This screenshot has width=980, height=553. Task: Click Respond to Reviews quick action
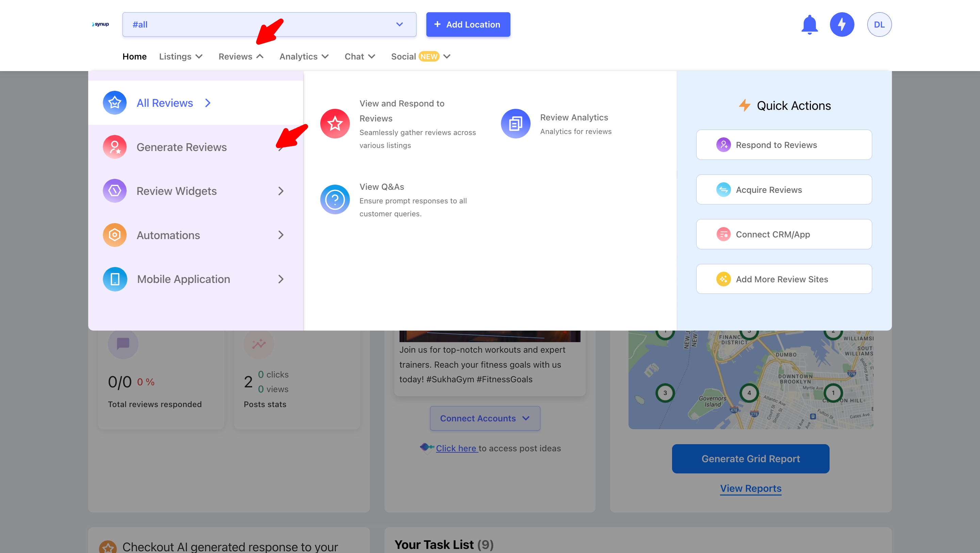pyautogui.click(x=784, y=145)
